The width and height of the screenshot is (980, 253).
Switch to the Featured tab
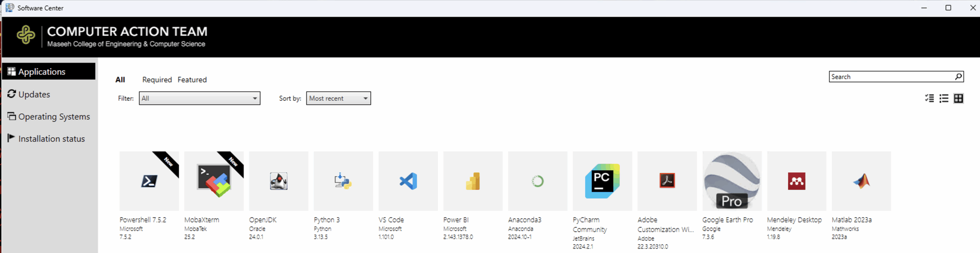coord(192,80)
